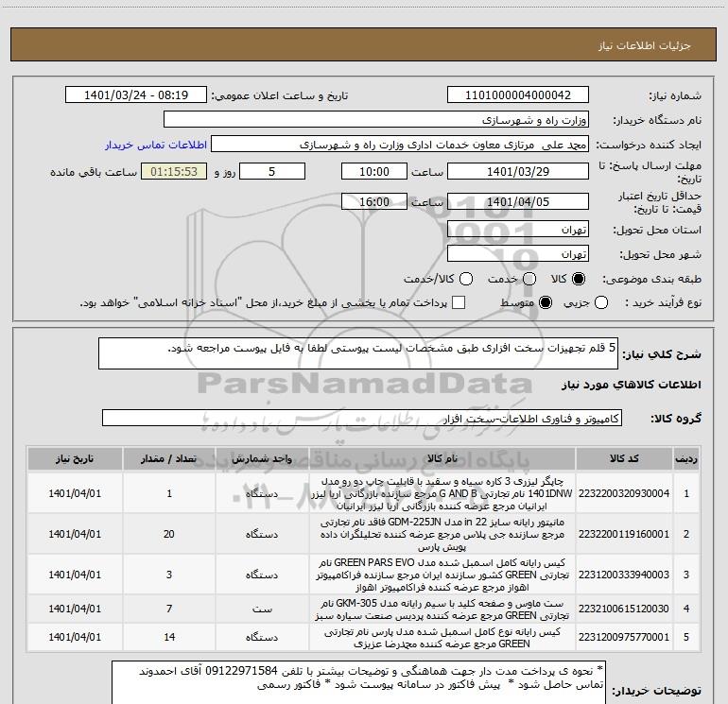728x704 pixels.
Task: Click the general need description text box
Action: 358,353
